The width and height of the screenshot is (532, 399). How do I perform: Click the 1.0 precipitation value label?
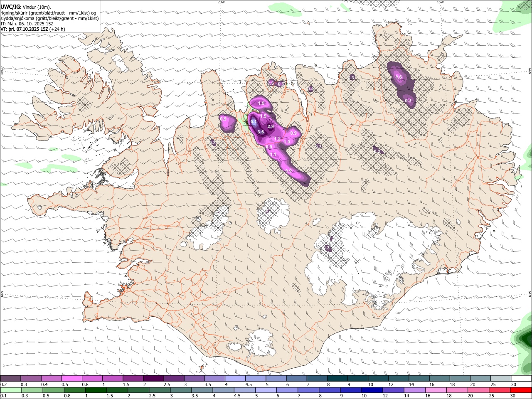287,142
